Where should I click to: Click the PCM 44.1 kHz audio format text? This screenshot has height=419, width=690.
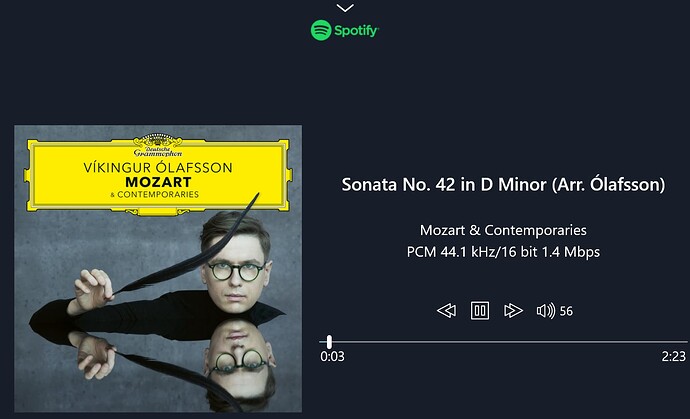click(x=503, y=252)
